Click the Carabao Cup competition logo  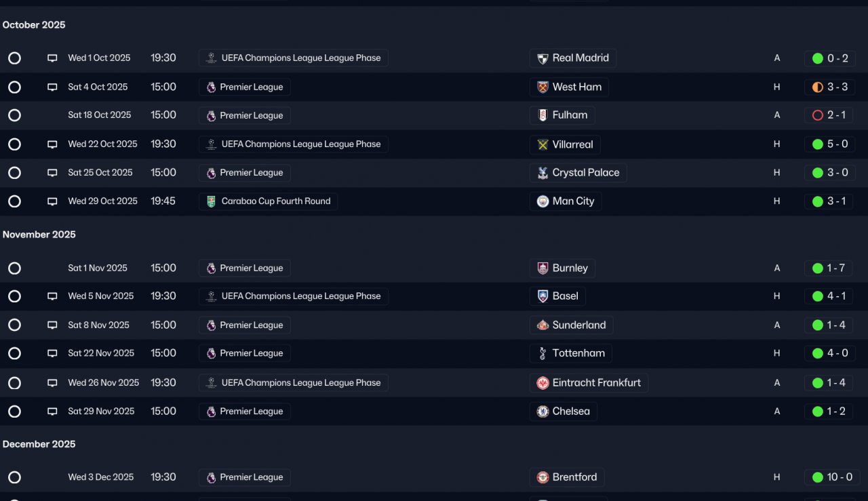coord(211,201)
